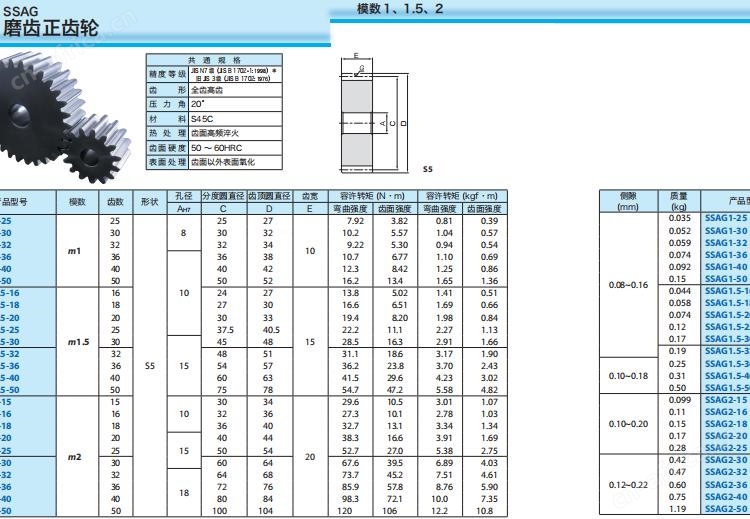The width and height of the screenshot is (750, 519).
Task: Open the SSAG2-15 product link
Action: 725,399
